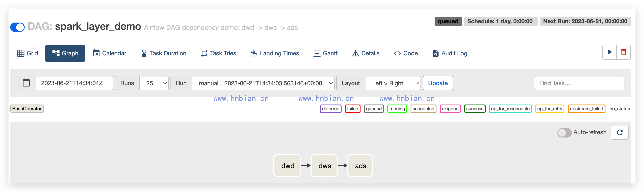This screenshot has width=644, height=192.
Task: Click the spark_layer_demo DAG title
Action: [98, 26]
